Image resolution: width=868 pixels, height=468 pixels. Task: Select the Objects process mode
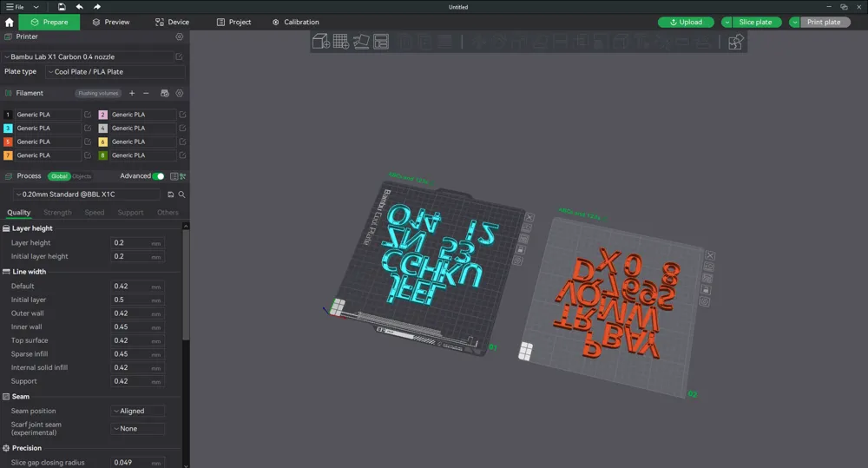[82, 176]
